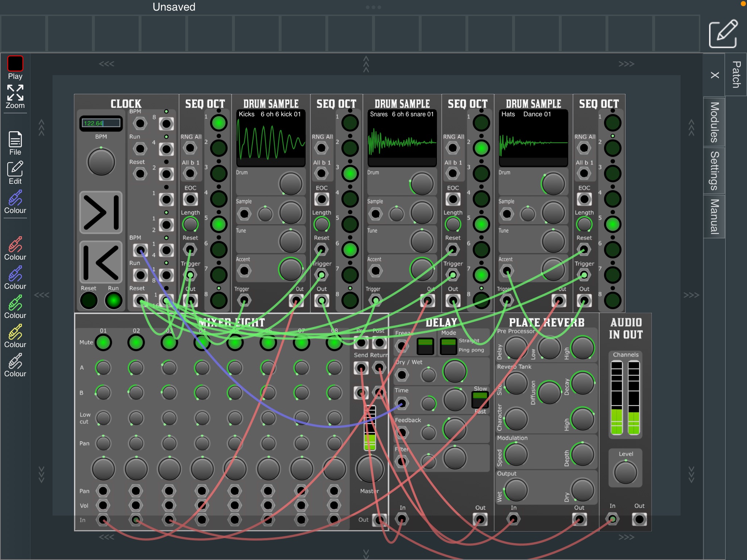Screen dimensions: 747x560
Task: Click the Kicks Drum Sample Accent jack
Action: (x=244, y=271)
